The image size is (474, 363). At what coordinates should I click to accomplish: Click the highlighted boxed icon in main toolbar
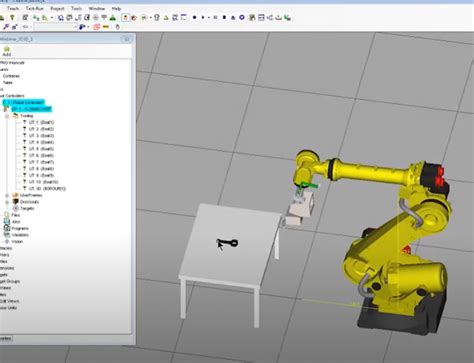pos(125,17)
